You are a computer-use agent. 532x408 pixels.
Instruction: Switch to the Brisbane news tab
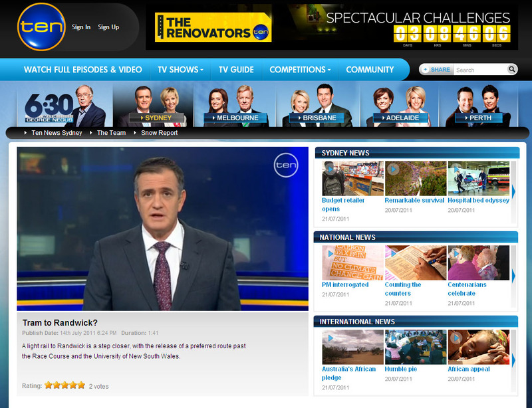coord(319,117)
